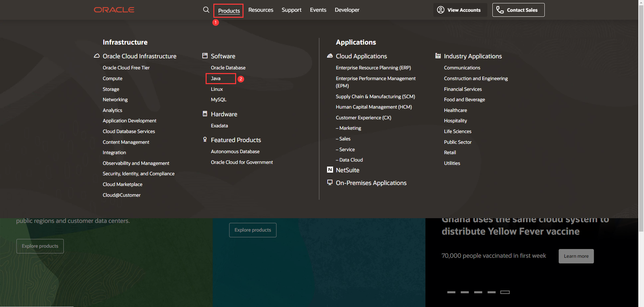Open Communications industry link
Image resolution: width=644 pixels, height=307 pixels.
[462, 68]
